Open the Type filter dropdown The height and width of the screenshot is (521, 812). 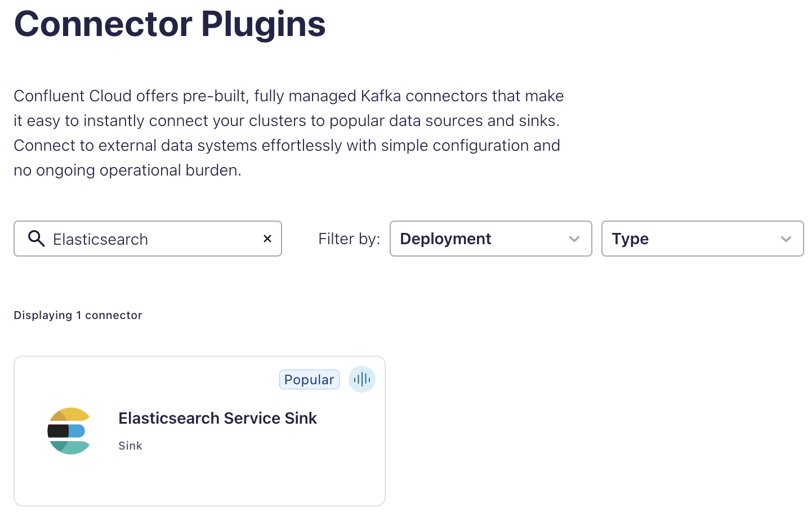702,239
